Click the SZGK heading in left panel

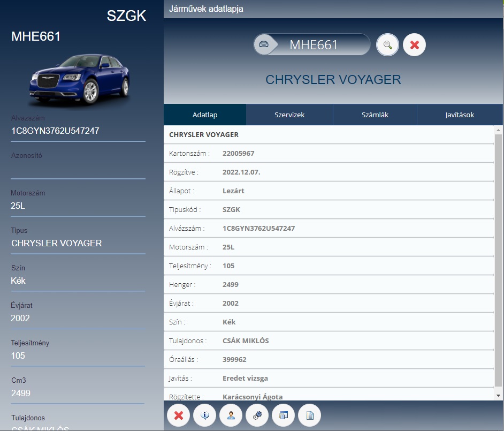click(126, 16)
